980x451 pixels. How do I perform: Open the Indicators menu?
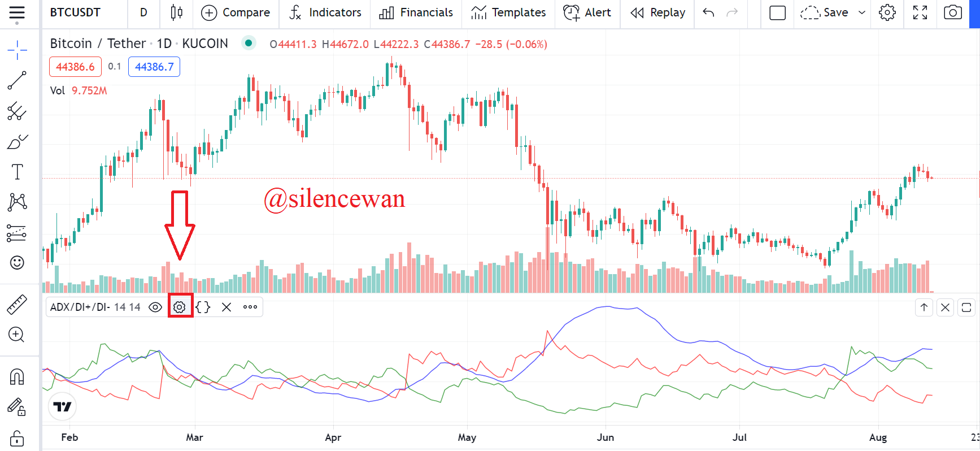[x=325, y=12]
